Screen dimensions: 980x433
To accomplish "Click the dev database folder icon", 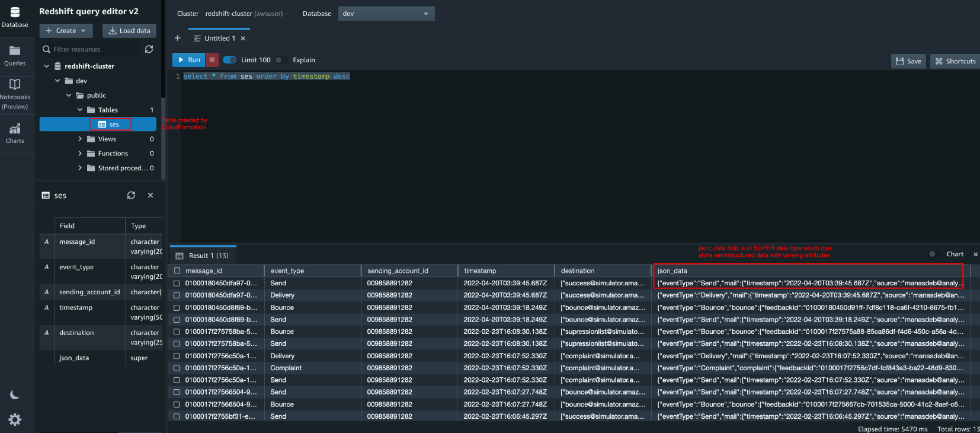I will (x=69, y=81).
